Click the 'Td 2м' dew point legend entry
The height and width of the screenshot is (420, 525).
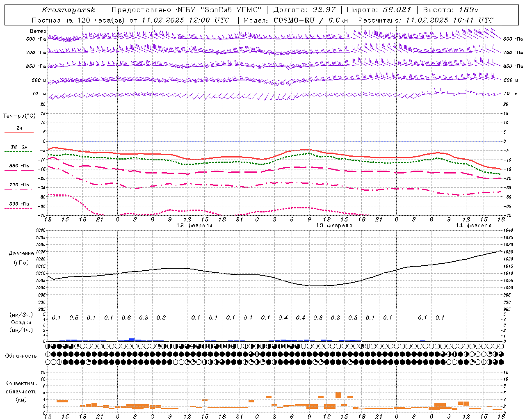click(x=19, y=147)
